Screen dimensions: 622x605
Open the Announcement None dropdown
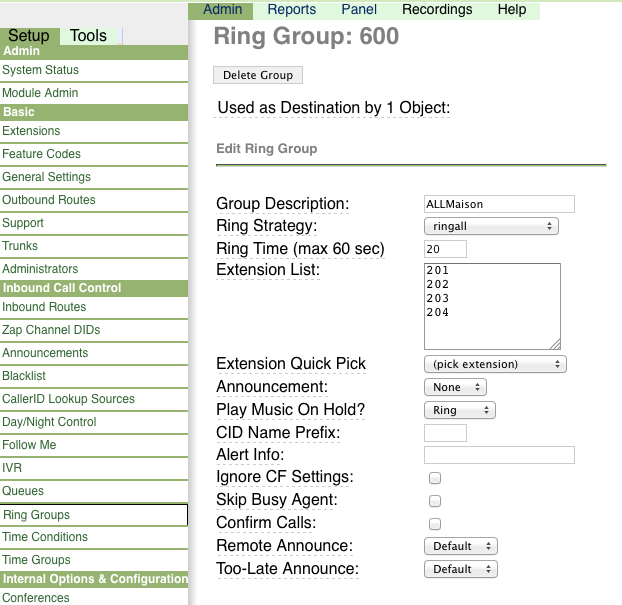455,387
